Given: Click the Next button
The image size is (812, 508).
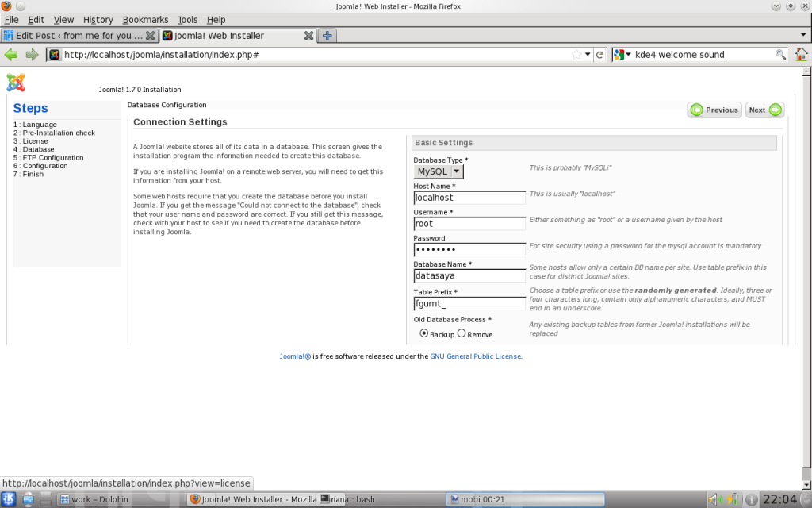Looking at the screenshot, I should click(x=765, y=110).
